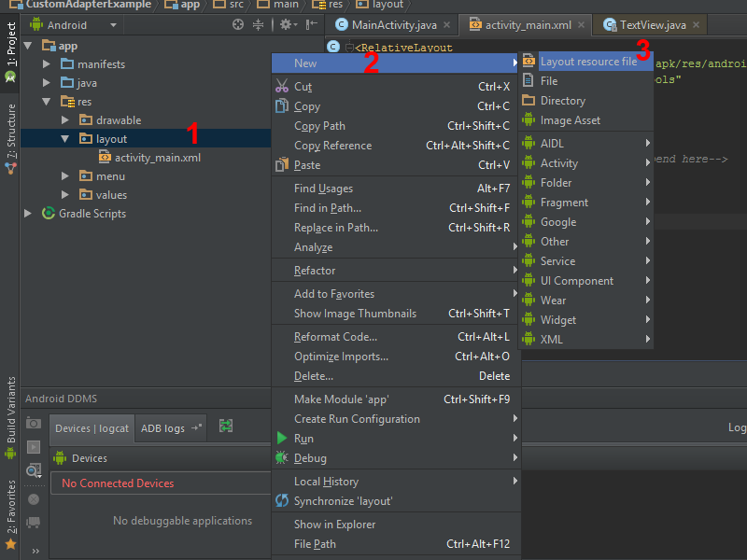The width and height of the screenshot is (747, 560).
Task: Select Show in Explorer
Action: tap(395, 524)
